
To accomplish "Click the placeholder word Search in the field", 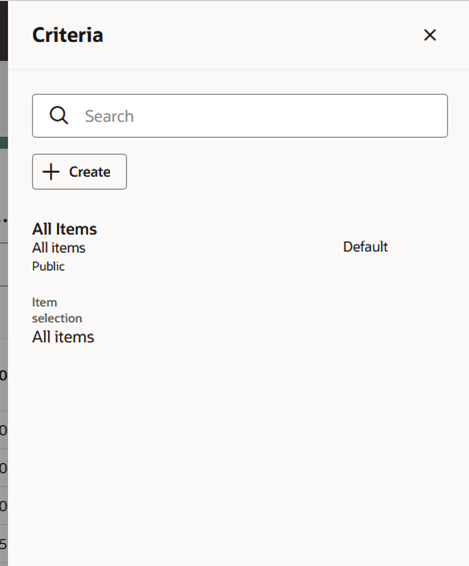I will pyautogui.click(x=109, y=116).
